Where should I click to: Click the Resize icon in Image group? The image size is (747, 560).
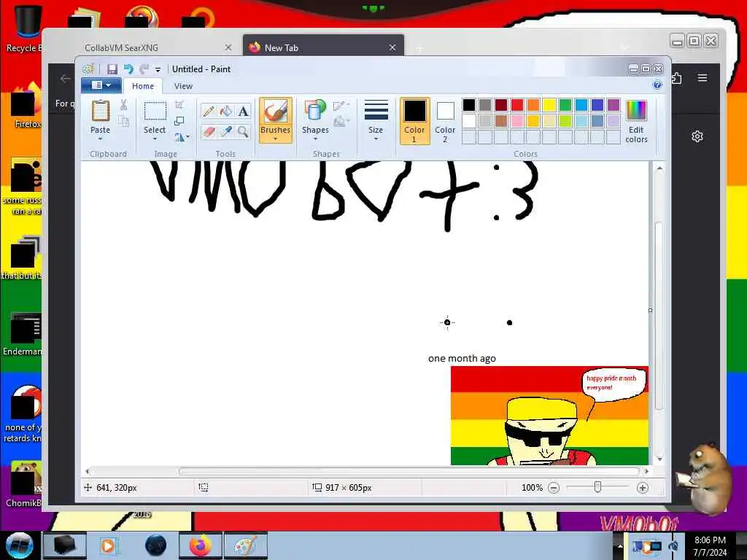(x=179, y=121)
